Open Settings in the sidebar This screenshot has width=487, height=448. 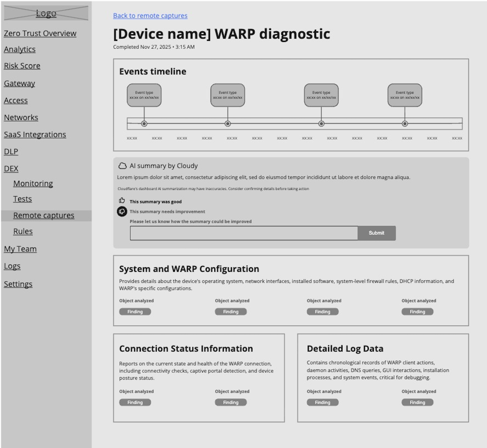(x=18, y=284)
